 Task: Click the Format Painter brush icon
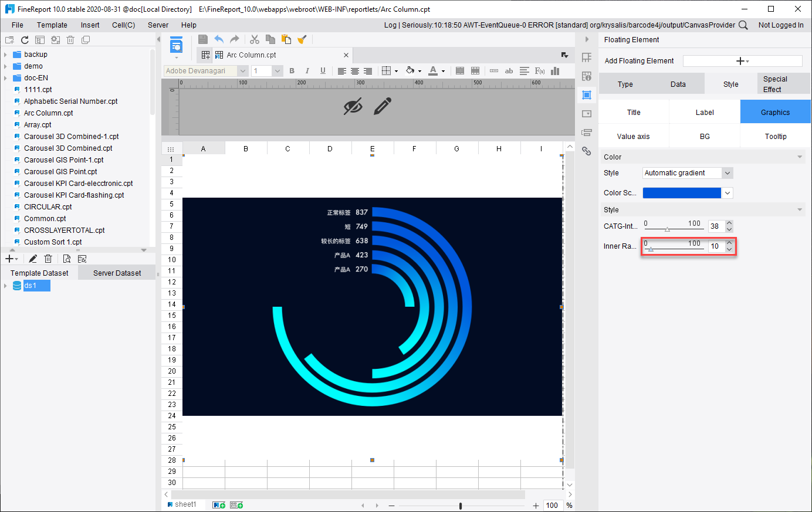[302, 39]
